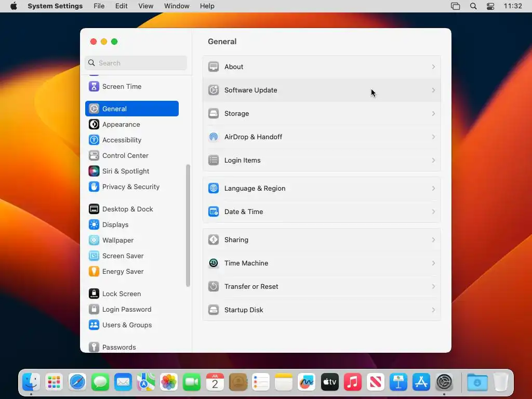The height and width of the screenshot is (399, 532).
Task: Expand the About row chevron
Action: (434, 67)
